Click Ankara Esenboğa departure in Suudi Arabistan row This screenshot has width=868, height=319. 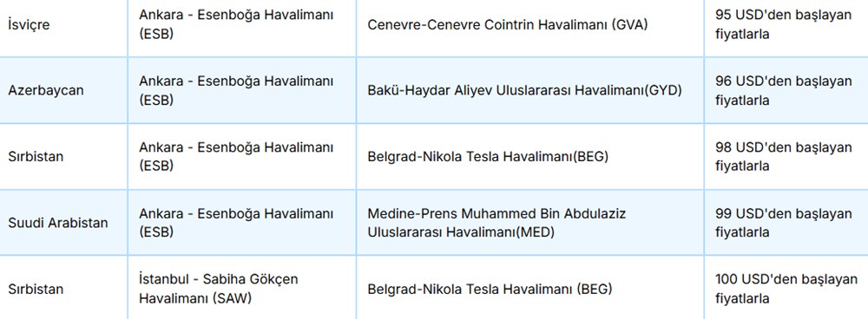(x=236, y=223)
